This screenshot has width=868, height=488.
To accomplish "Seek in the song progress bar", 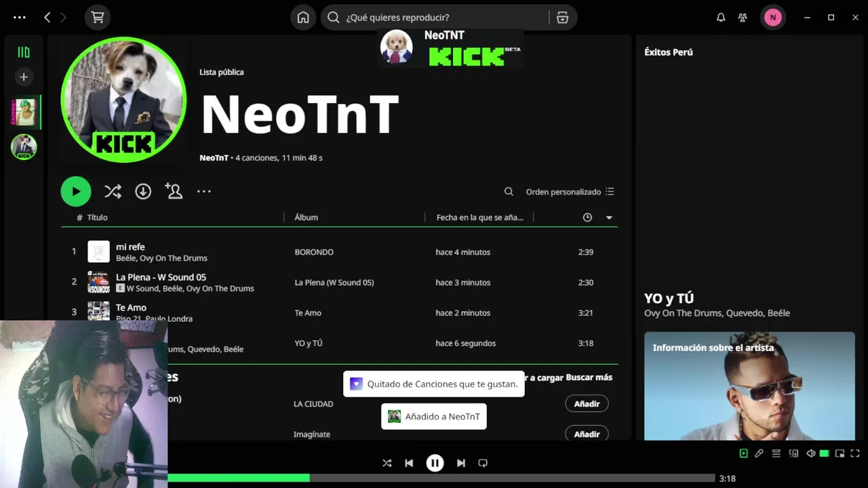I will (x=441, y=479).
